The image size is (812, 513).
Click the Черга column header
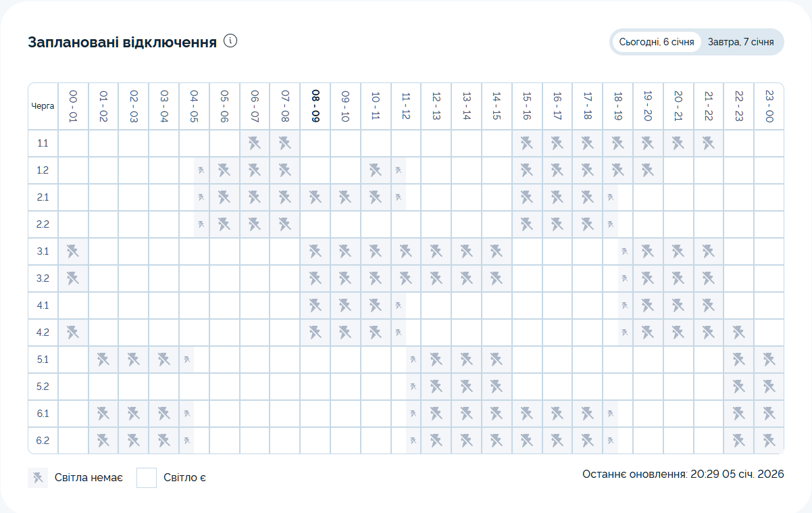tap(43, 106)
